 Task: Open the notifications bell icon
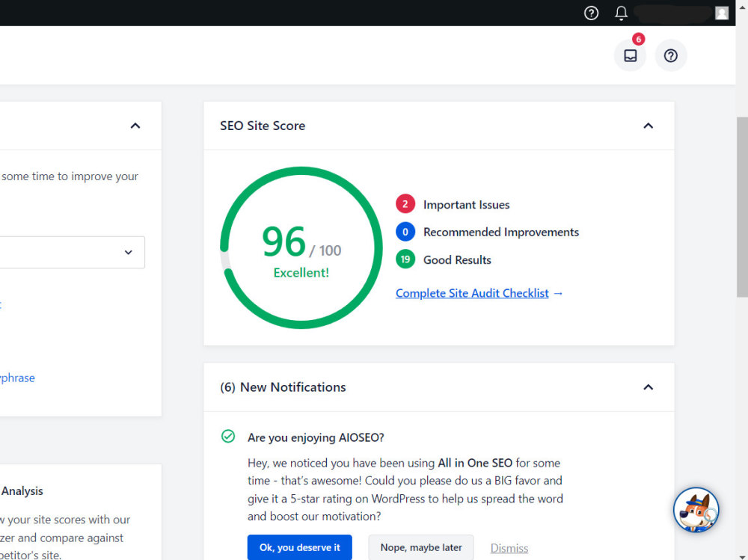click(621, 13)
